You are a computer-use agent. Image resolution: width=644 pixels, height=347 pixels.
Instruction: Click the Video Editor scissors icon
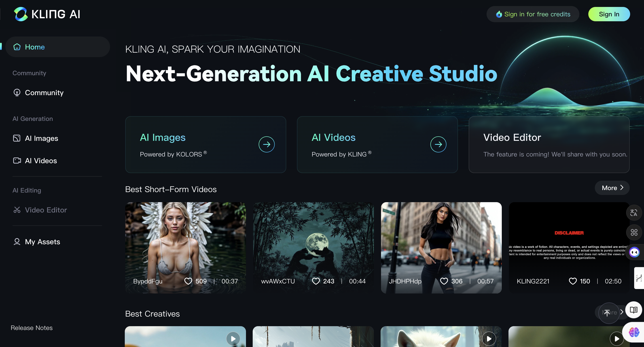17,210
